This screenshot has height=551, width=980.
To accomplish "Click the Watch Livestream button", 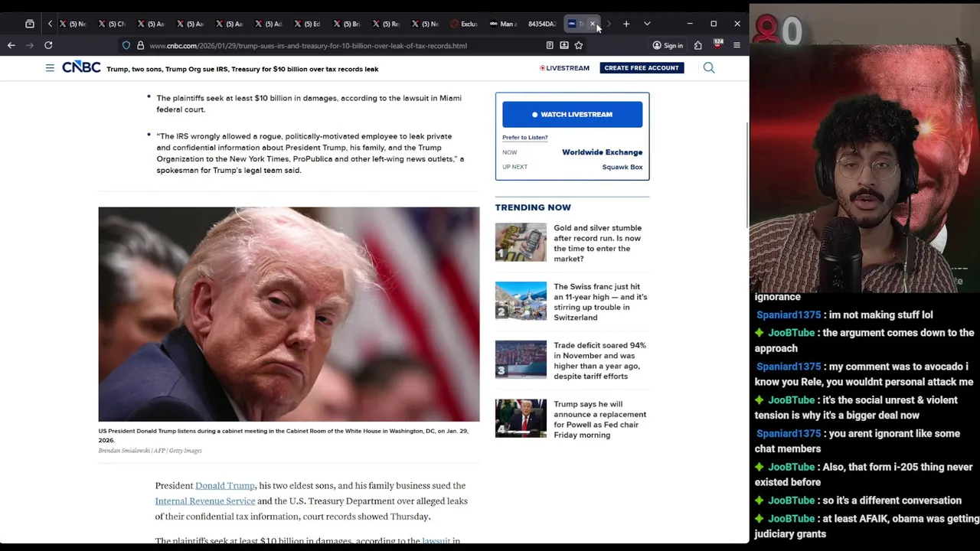I will tap(573, 114).
